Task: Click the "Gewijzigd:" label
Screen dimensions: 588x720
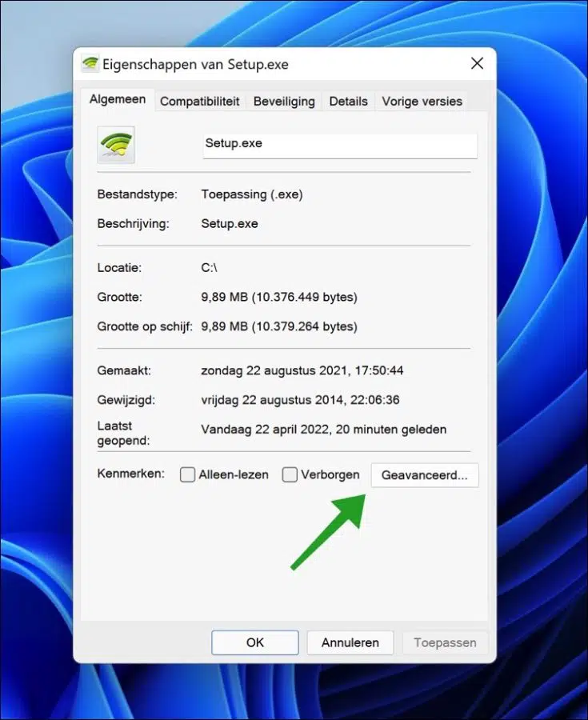Action: [126, 400]
